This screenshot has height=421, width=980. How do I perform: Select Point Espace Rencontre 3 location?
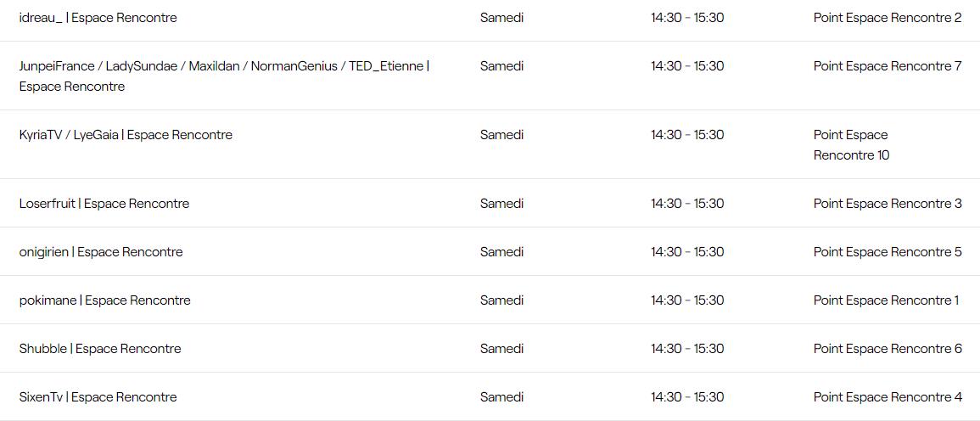pyautogui.click(x=887, y=204)
